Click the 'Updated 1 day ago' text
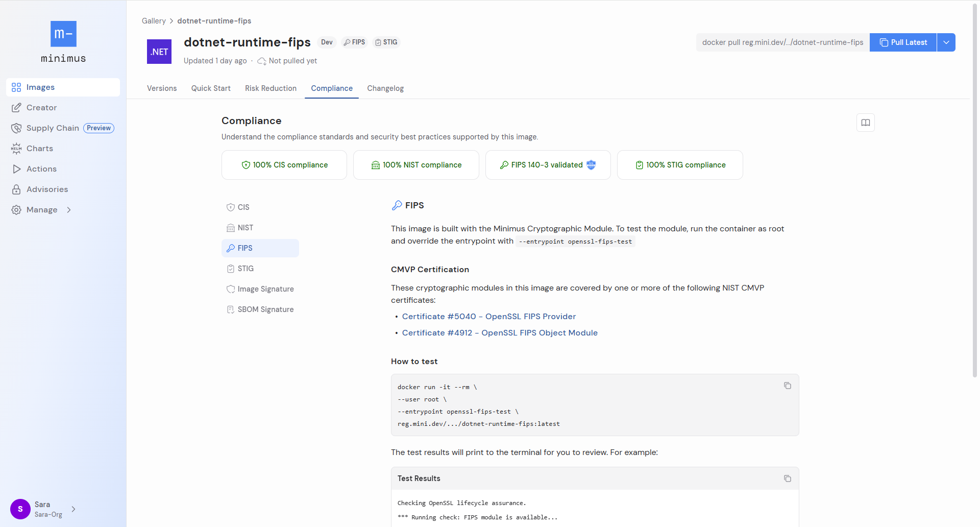Viewport: 980px width, 527px height. coord(215,61)
